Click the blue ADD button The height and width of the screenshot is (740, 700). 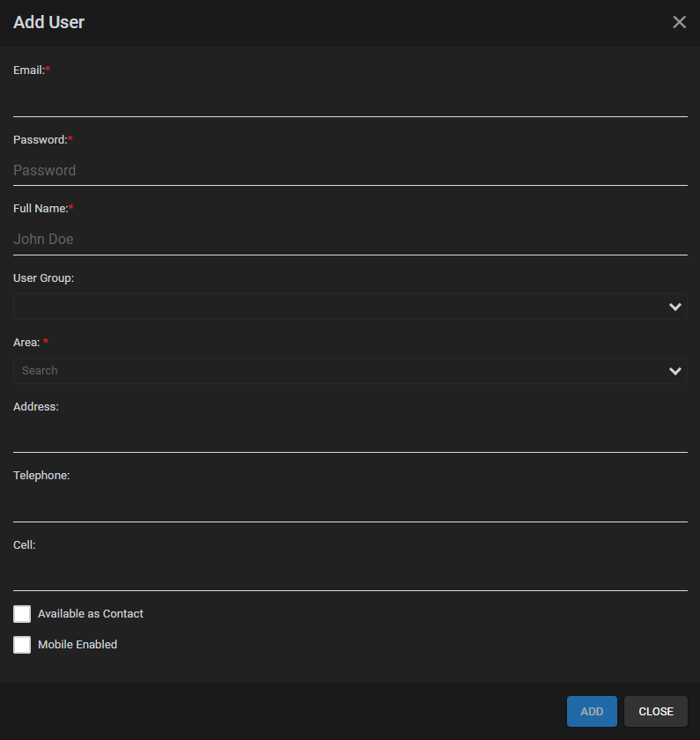592,711
